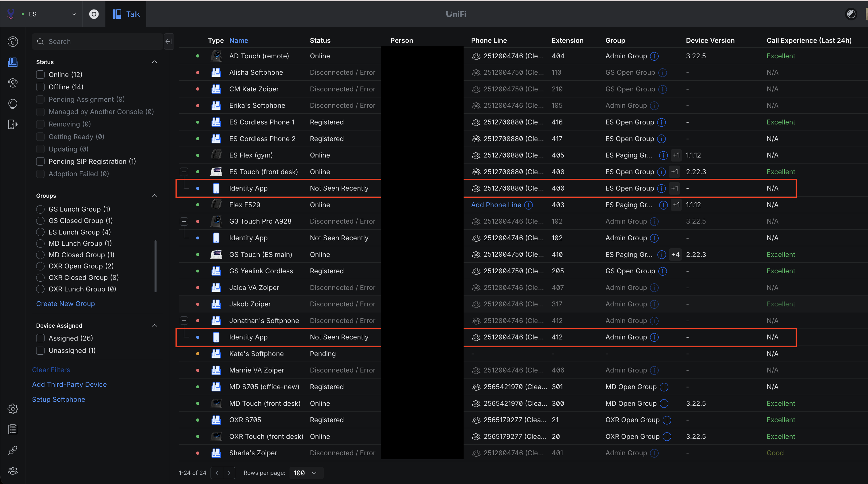Switch to the Talk tab

(x=126, y=14)
